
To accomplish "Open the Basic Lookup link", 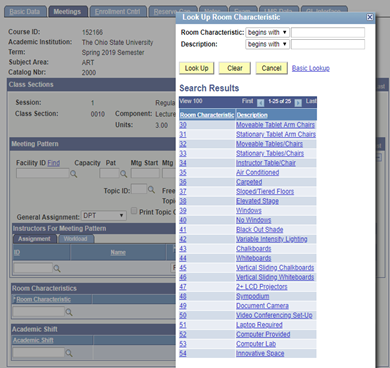I will point(311,68).
